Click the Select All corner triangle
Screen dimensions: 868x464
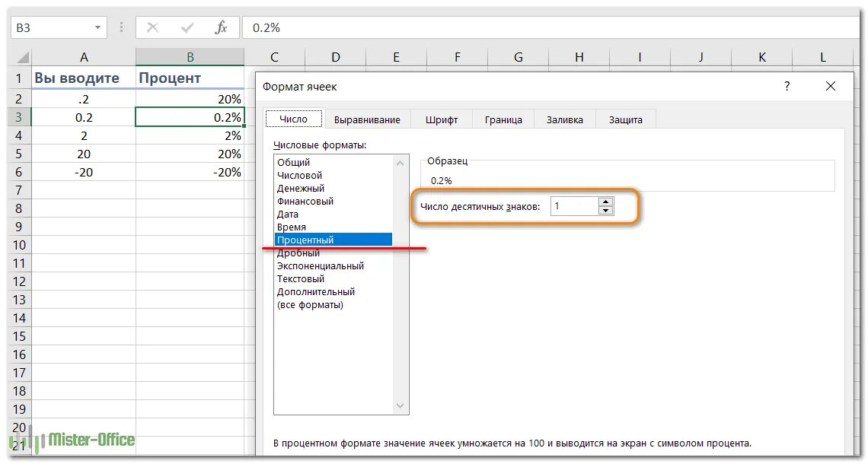coord(22,57)
